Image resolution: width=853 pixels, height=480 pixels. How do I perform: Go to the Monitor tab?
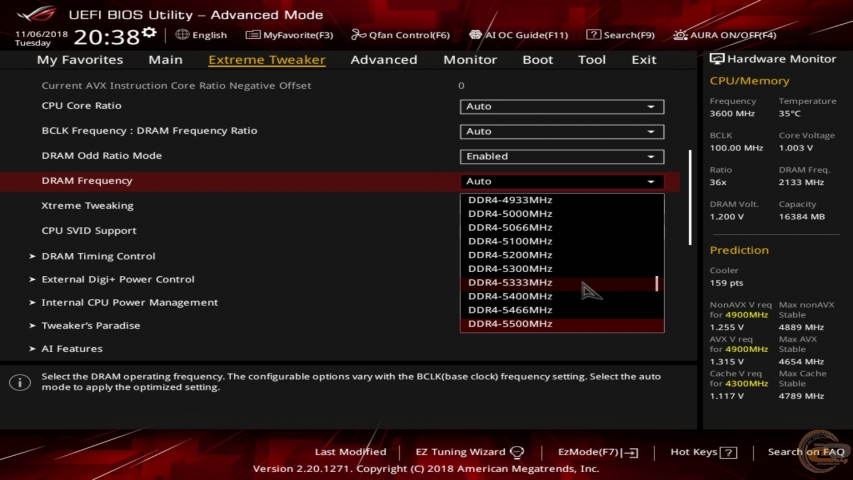470,59
